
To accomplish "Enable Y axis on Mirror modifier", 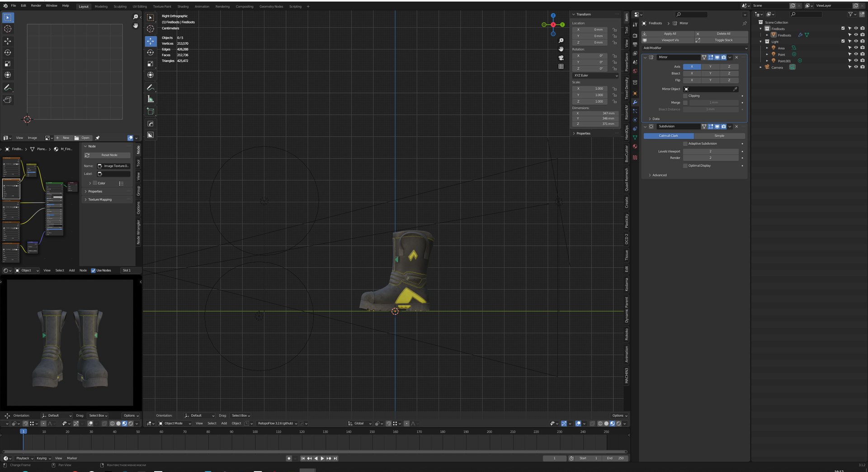I will (x=710, y=66).
